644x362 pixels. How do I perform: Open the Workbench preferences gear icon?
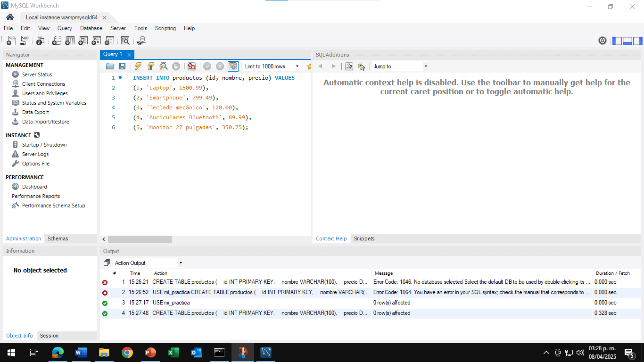tap(602, 41)
